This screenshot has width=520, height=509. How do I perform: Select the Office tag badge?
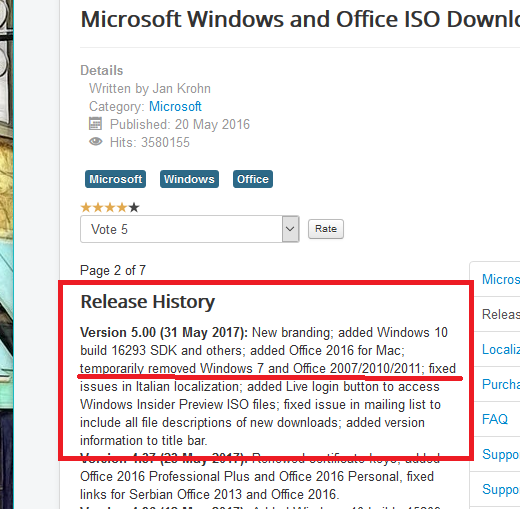pyautogui.click(x=253, y=179)
